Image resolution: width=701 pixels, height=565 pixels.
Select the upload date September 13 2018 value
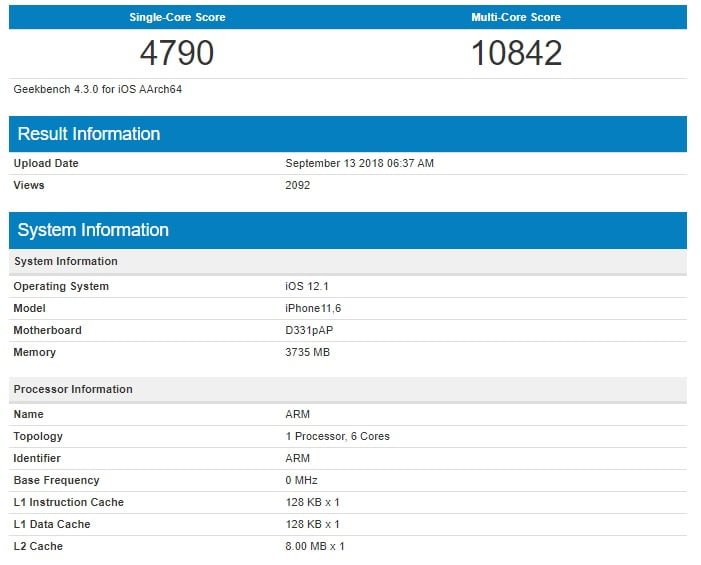pyautogui.click(x=359, y=163)
